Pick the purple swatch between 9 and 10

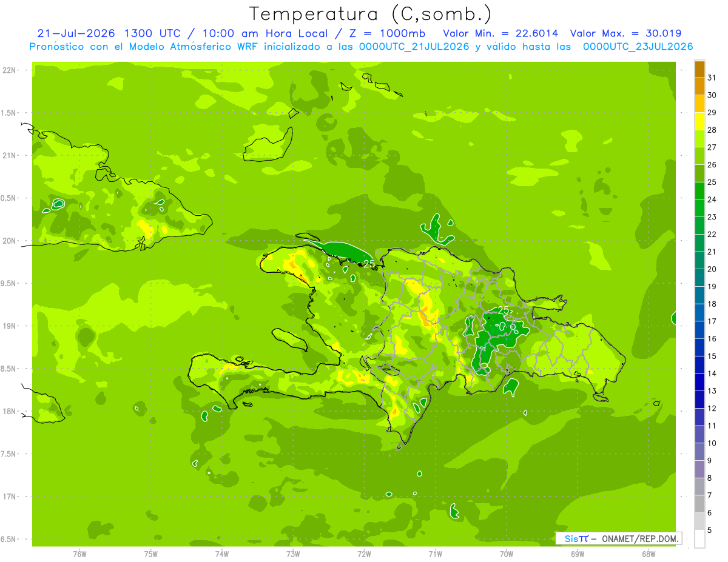click(699, 452)
